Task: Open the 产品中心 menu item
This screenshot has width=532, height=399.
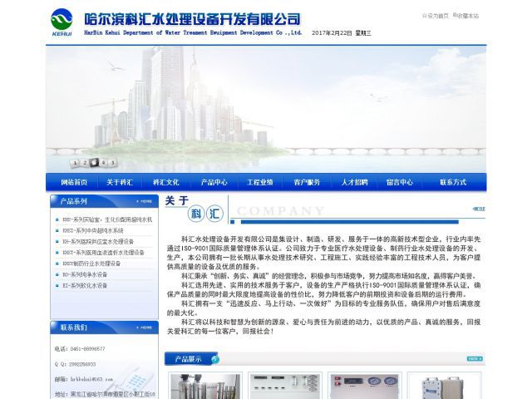Action: 214,182
